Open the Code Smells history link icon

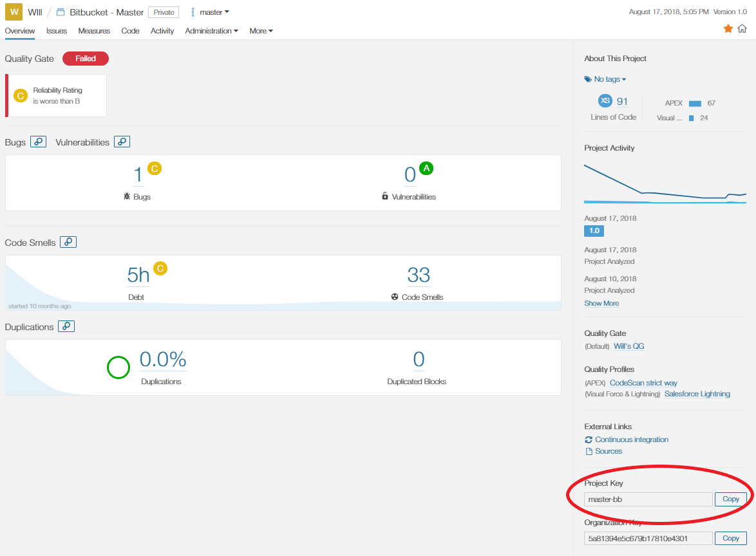point(68,242)
